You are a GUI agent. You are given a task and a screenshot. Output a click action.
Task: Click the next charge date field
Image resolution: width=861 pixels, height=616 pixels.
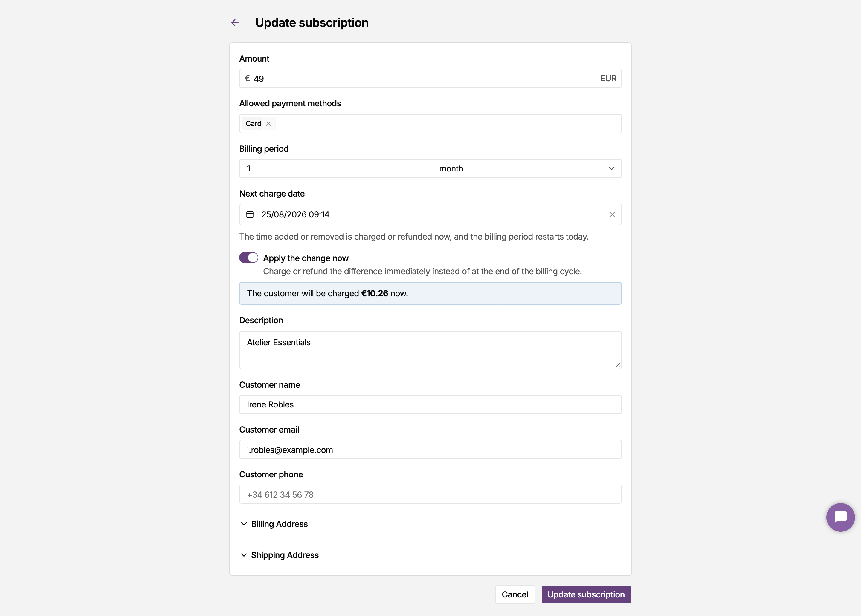click(x=430, y=214)
